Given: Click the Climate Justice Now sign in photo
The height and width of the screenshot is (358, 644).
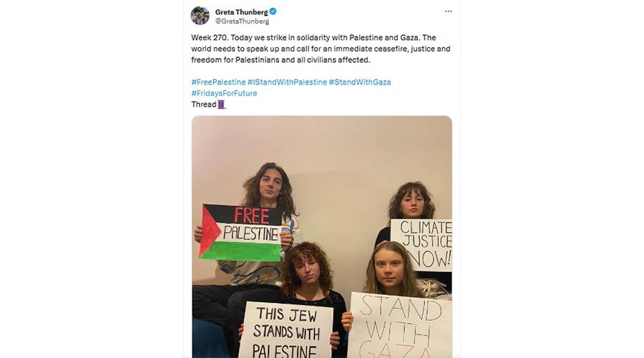Looking at the screenshot, I should tap(421, 245).
